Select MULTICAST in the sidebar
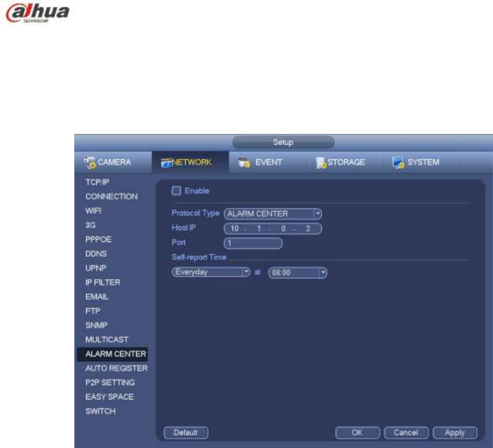Screen dimensions: 493x448 [106, 339]
